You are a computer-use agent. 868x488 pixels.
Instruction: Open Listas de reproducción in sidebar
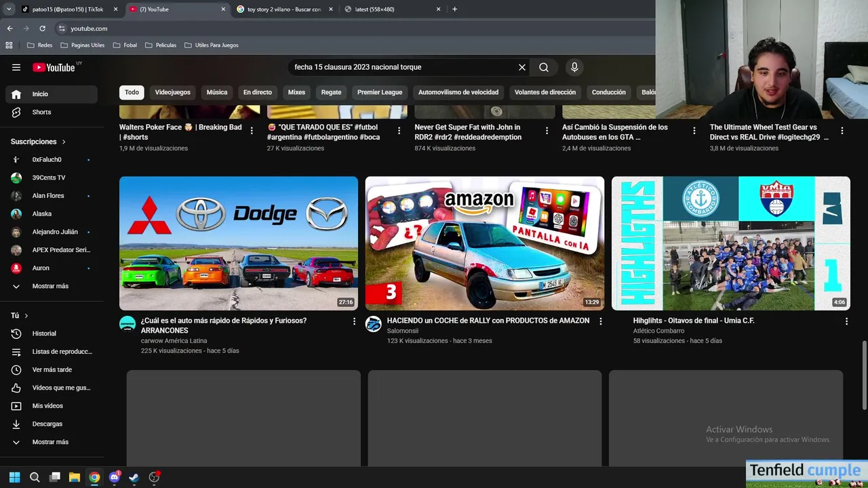click(52, 352)
